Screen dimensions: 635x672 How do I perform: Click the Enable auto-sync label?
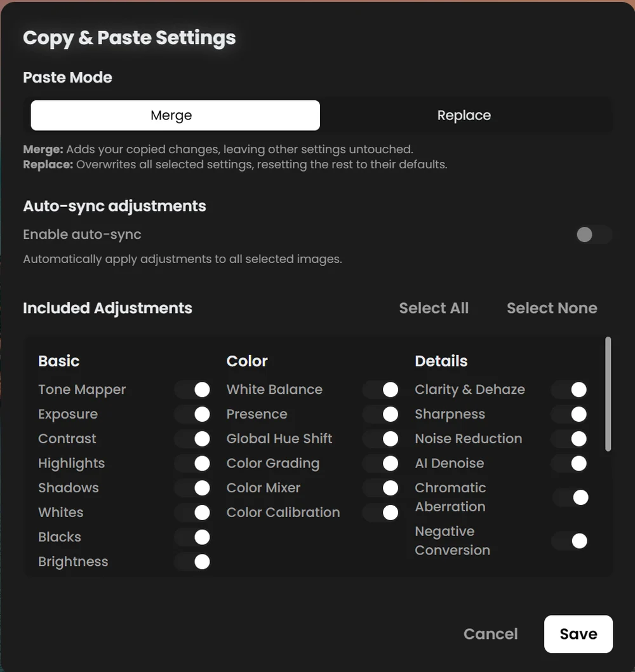(82, 234)
